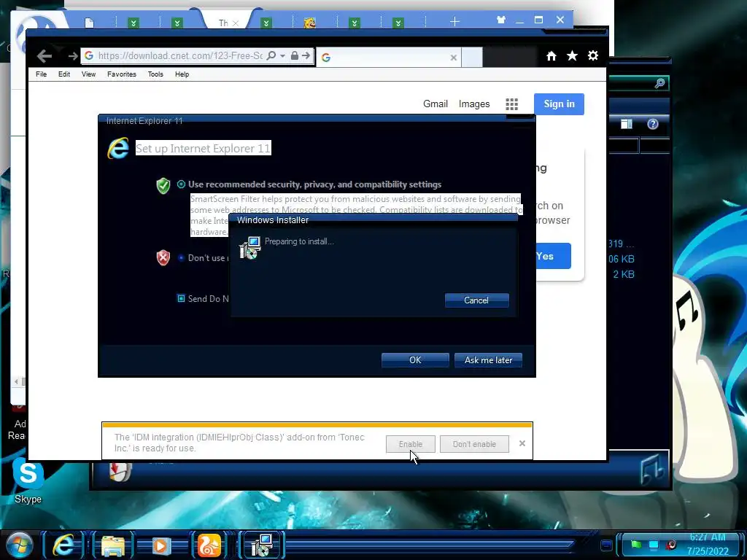Click the Go arrow at address bar end
This screenshot has height=560, width=747.
pyautogui.click(x=306, y=55)
